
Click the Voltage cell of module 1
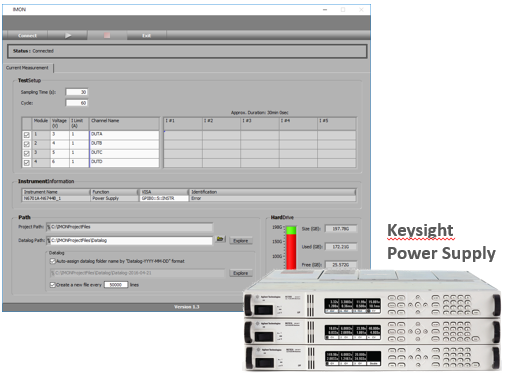(x=60, y=135)
